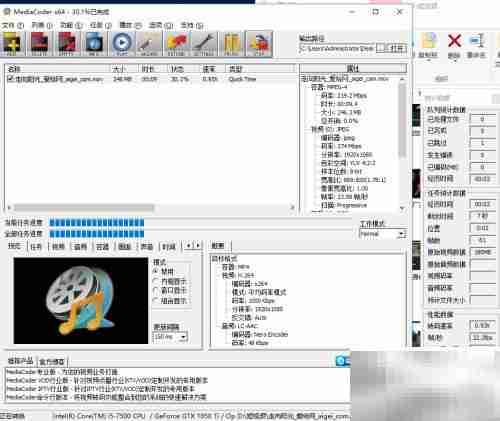The width and height of the screenshot is (500, 421).
Task: Click the 打开 button next to output path
Action: tap(396, 48)
